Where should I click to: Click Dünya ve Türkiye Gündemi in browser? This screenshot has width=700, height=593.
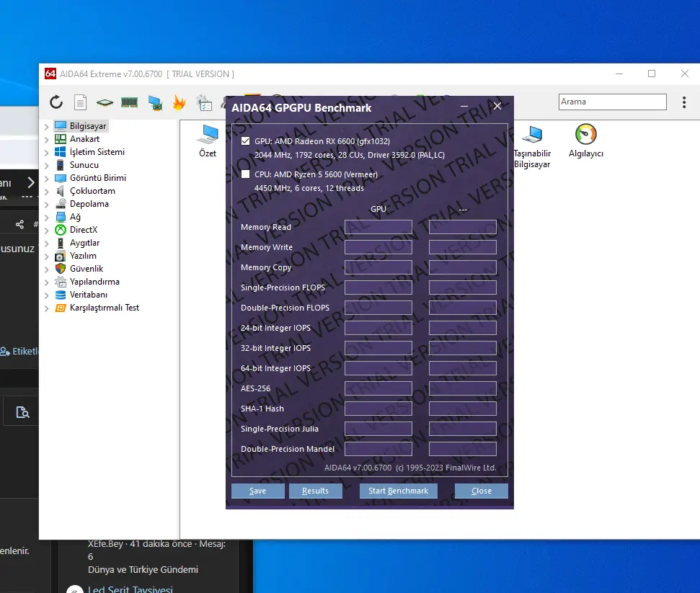143,569
